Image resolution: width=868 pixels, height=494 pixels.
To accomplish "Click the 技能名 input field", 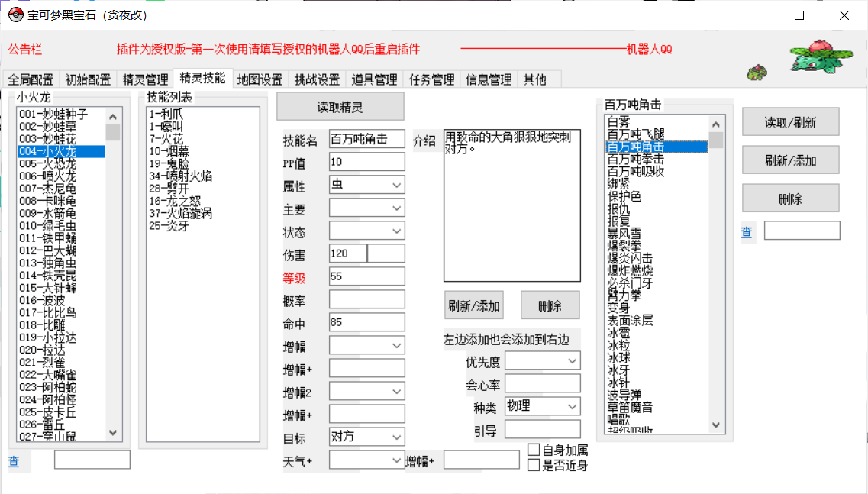I will (x=366, y=140).
